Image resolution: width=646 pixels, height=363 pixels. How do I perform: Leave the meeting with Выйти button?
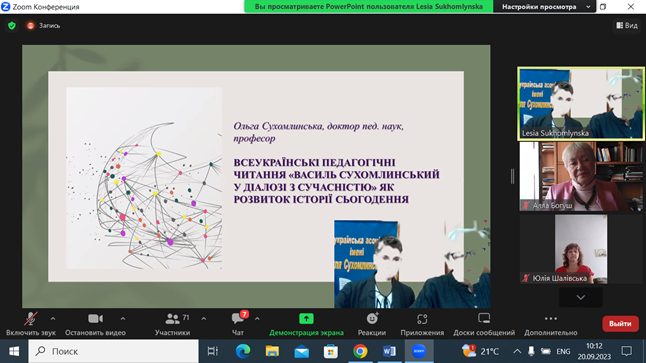[620, 324]
